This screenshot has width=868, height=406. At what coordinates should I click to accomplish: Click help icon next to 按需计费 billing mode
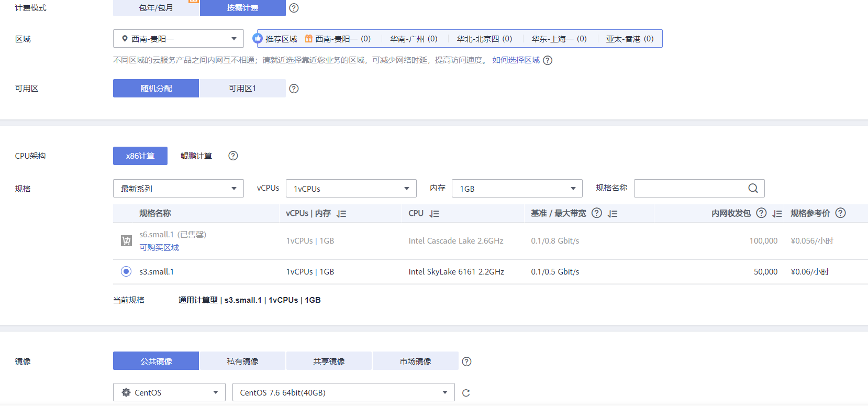coord(294,8)
